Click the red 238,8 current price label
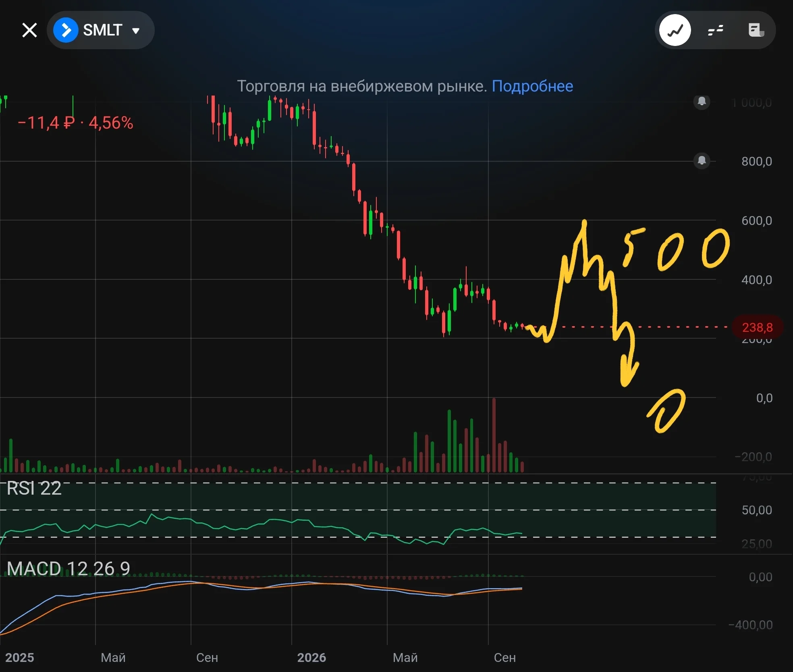Image resolution: width=793 pixels, height=672 pixels. 757,327
